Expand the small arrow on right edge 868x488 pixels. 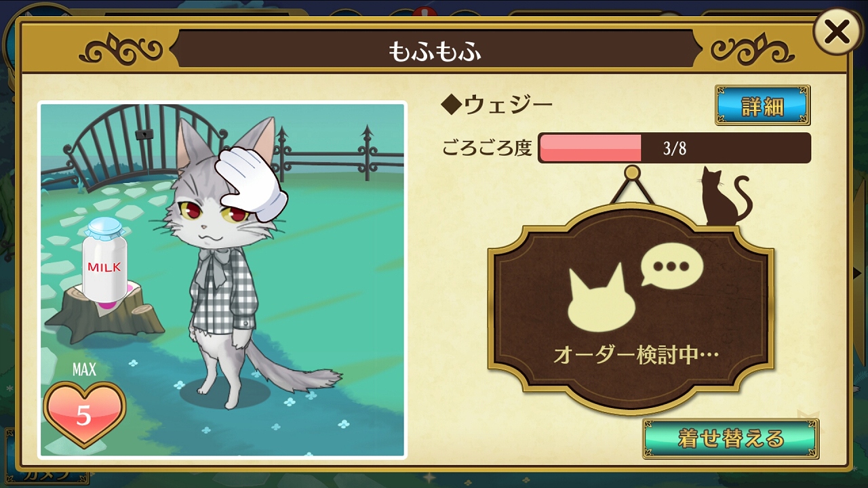(858, 272)
